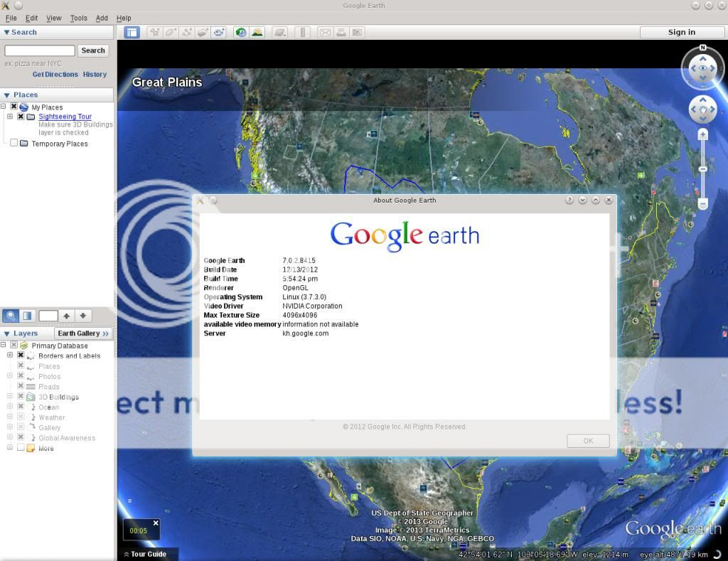Image resolution: width=728 pixels, height=561 pixels.
Task: Select the Ruler tool
Action: point(302,33)
